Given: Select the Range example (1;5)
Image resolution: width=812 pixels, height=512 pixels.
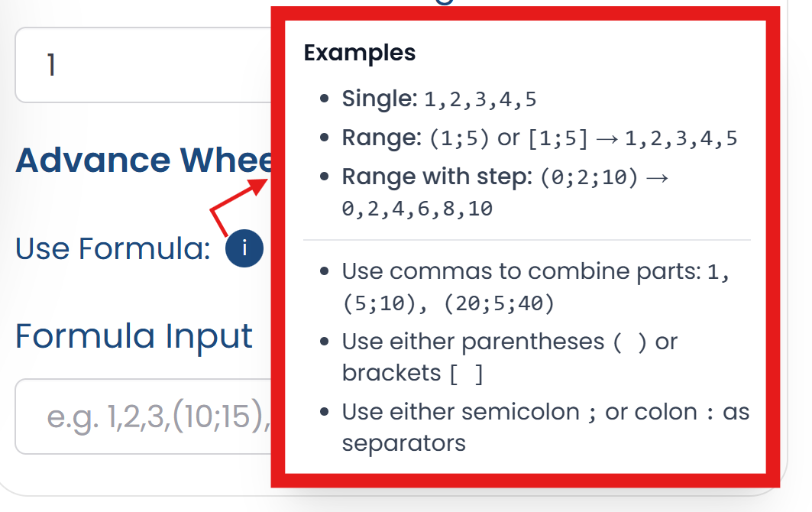Looking at the screenshot, I should [458, 138].
